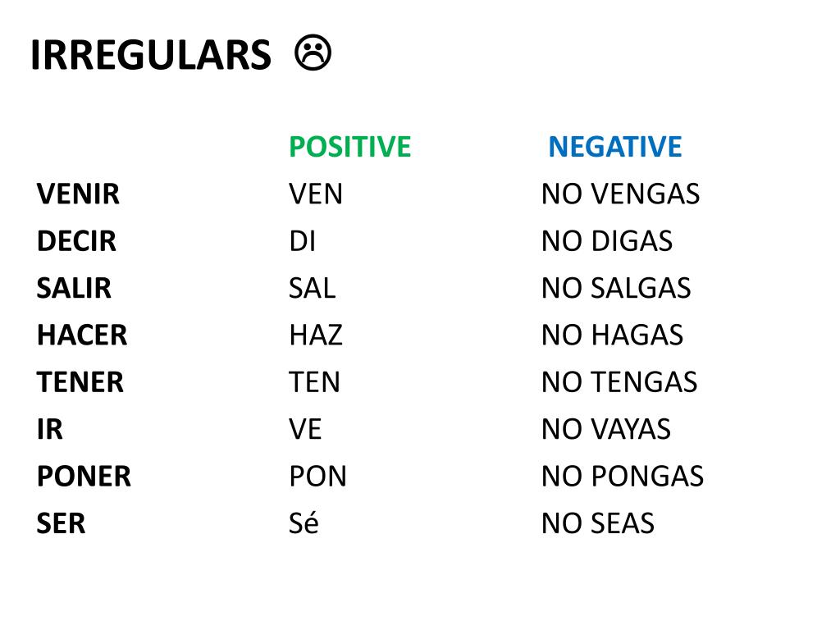Click the positive command VE
Screen dimensions: 840x630
[305, 430]
